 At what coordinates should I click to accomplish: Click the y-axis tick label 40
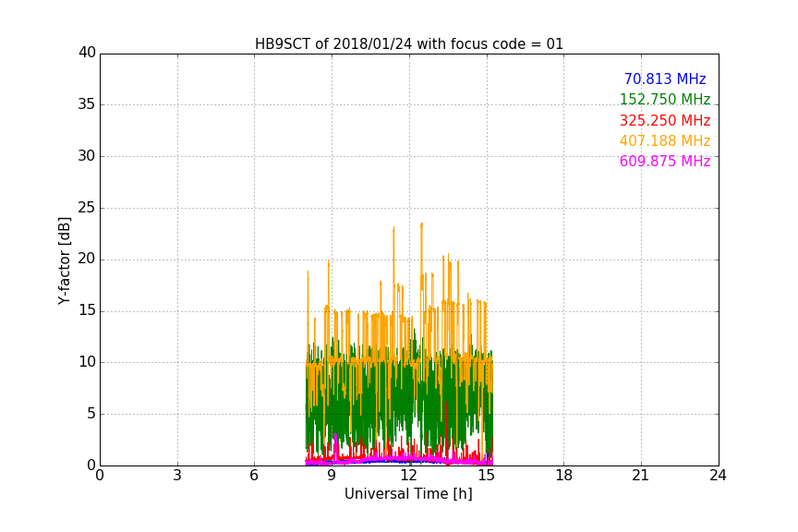click(87, 53)
